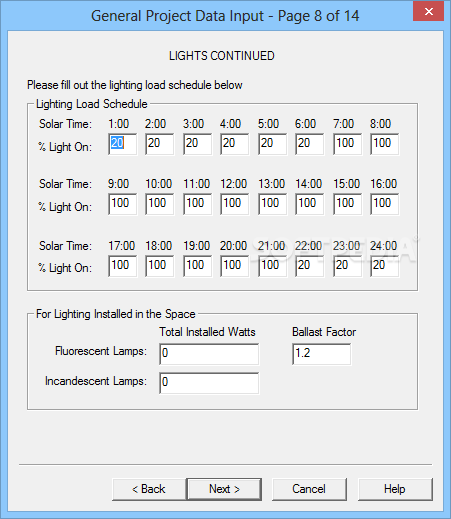Select the 23:00 % Light On field
The height and width of the screenshot is (519, 451).
347,266
